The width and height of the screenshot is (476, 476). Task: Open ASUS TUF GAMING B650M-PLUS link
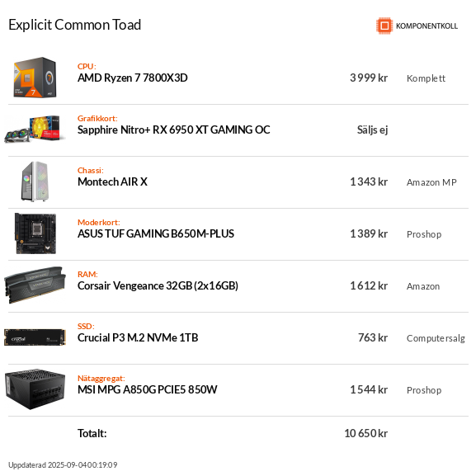coord(156,233)
